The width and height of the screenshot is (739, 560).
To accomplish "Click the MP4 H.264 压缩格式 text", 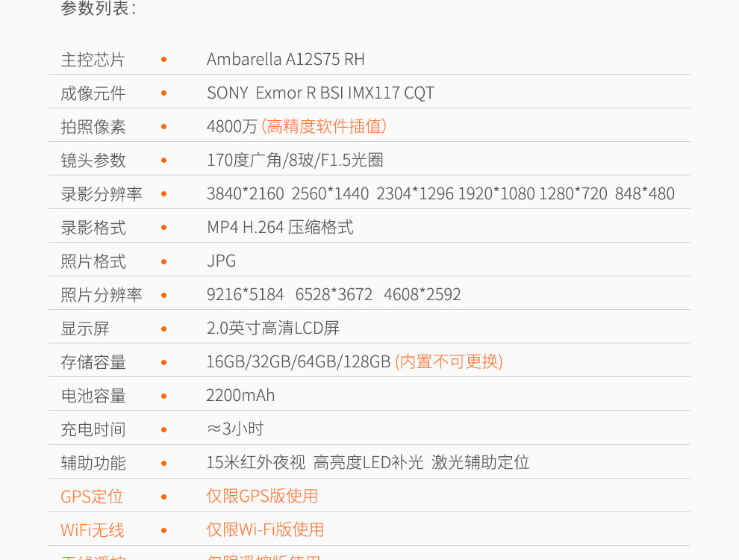I will 280,227.
